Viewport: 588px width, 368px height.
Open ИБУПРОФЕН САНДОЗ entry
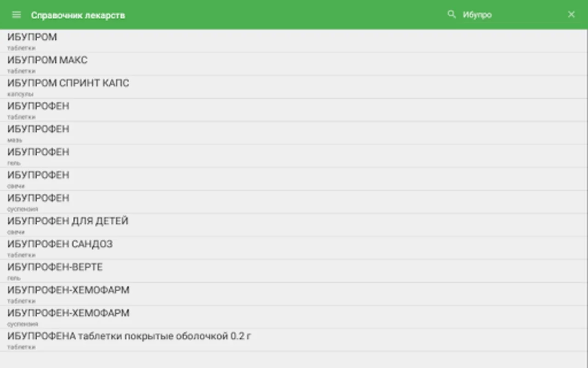click(x=294, y=248)
